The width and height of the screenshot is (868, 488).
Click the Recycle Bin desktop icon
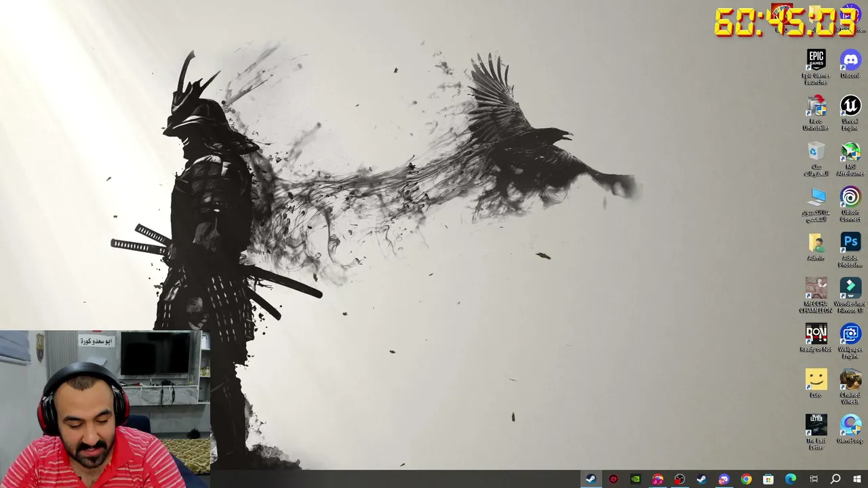coord(816,159)
